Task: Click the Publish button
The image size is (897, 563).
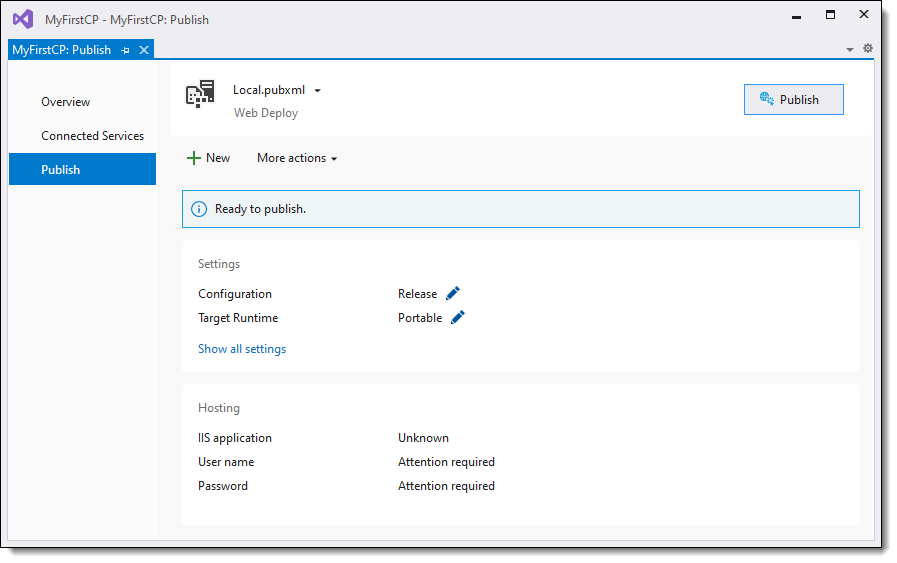Action: [793, 100]
